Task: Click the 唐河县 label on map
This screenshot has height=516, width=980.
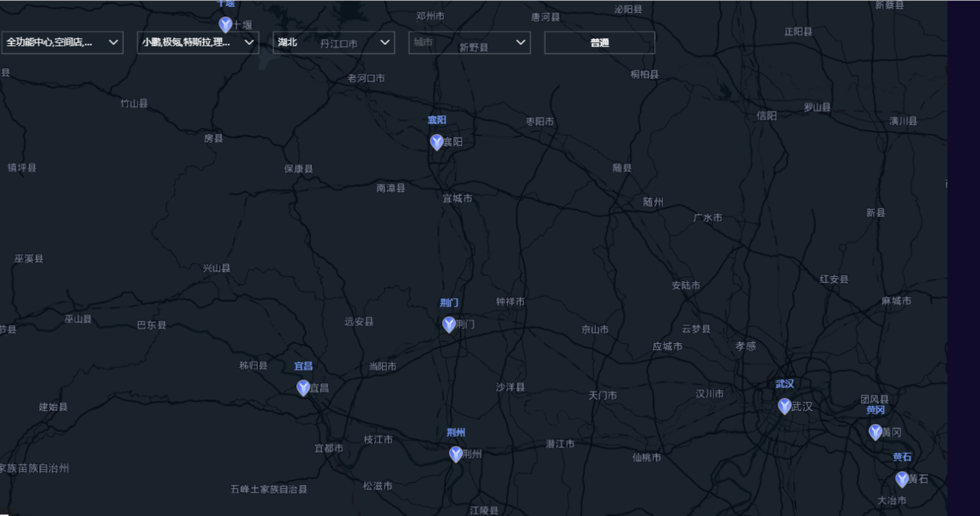Action: [x=546, y=17]
